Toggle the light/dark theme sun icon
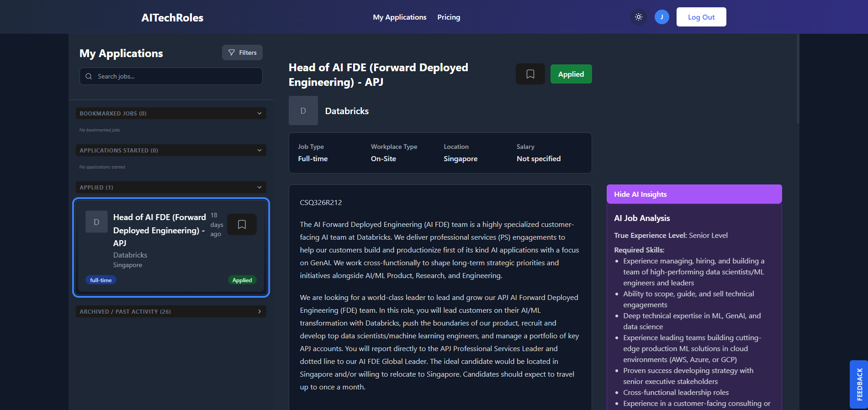 click(639, 17)
